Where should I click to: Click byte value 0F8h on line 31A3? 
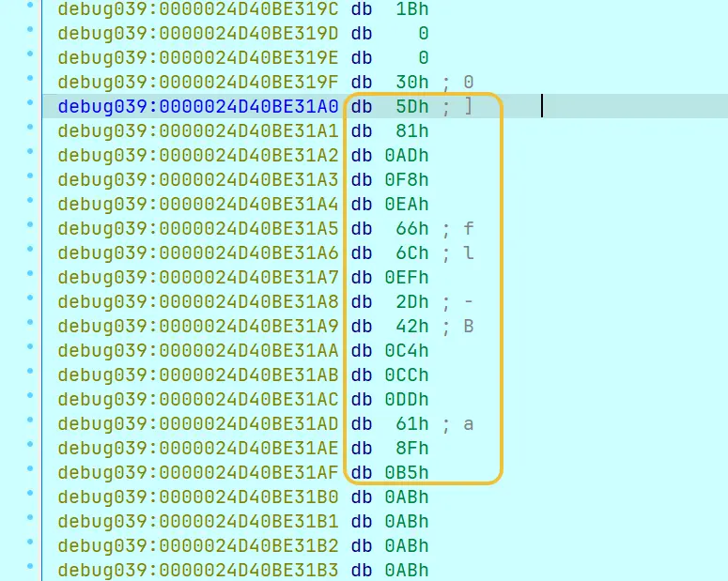pos(407,180)
